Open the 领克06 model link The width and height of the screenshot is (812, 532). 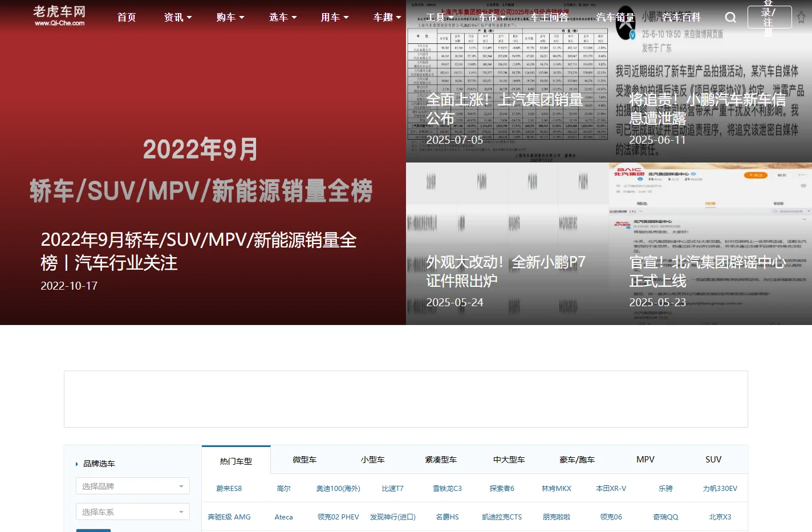(611, 517)
